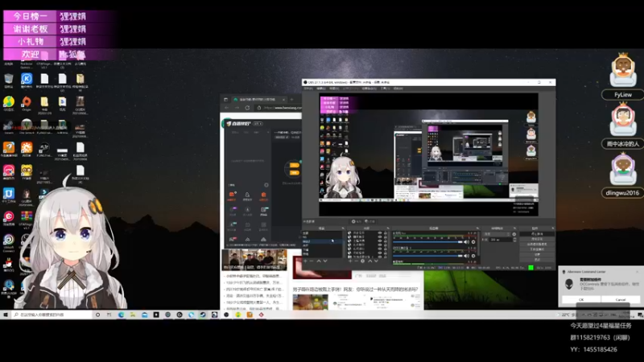
Task: Focus the browser address bar
Action: 279,108
